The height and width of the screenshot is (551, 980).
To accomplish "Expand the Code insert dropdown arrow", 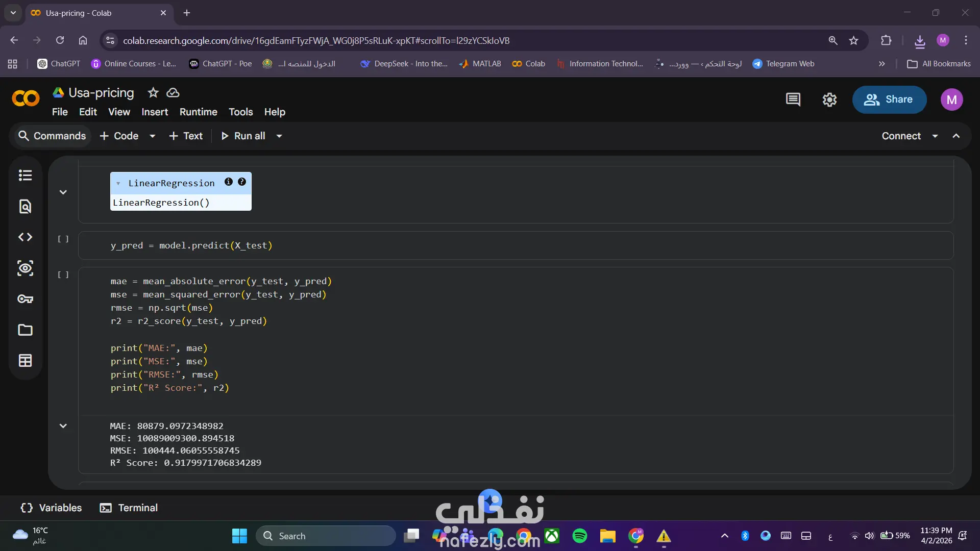I will pyautogui.click(x=152, y=136).
